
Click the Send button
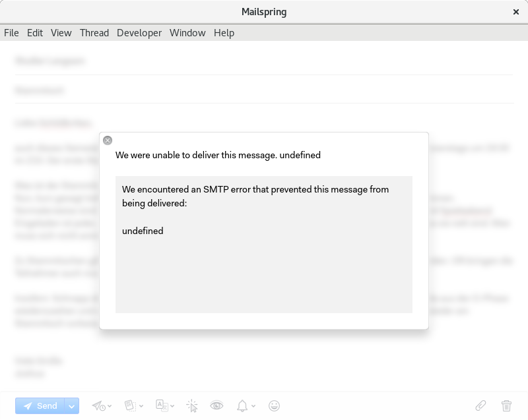click(40, 406)
